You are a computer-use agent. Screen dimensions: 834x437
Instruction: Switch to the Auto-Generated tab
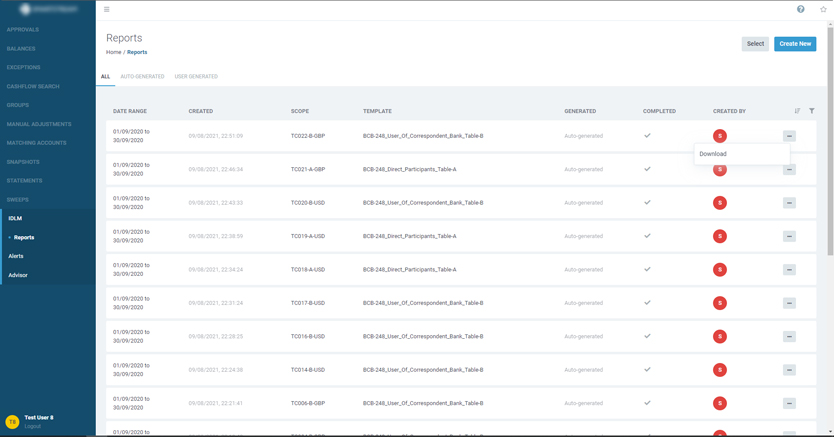pos(142,76)
